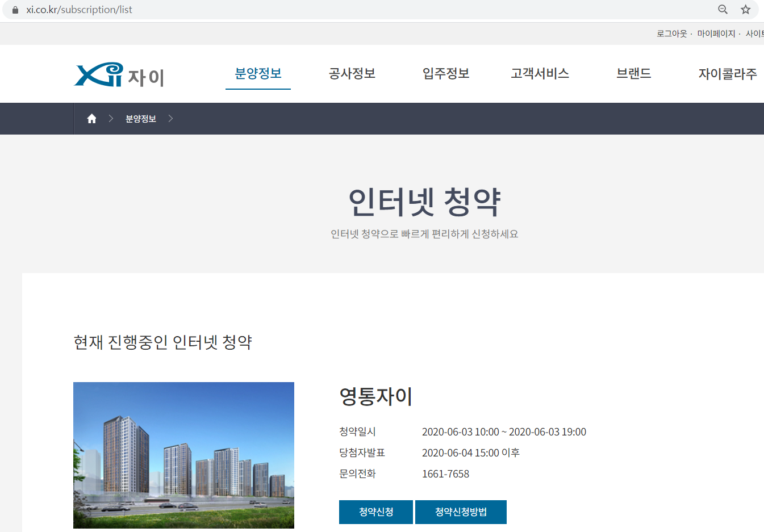764x532 pixels.
Task: Click phone number 1661-7658
Action: [x=445, y=474]
